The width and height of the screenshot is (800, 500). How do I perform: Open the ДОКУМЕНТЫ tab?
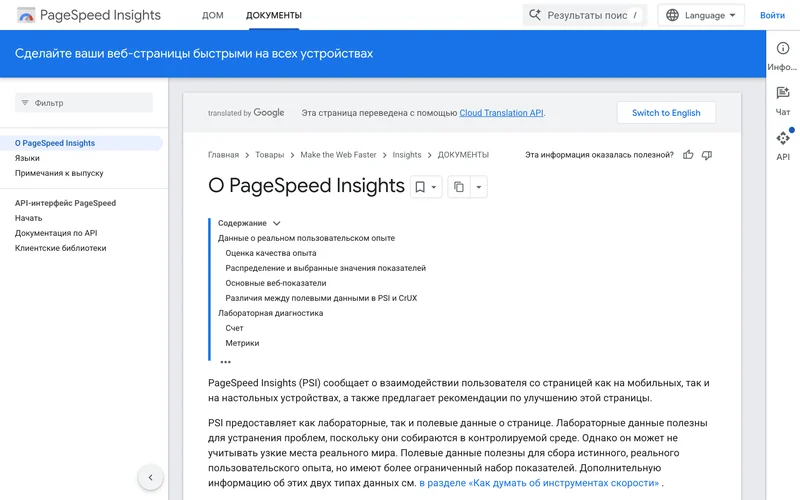click(274, 15)
